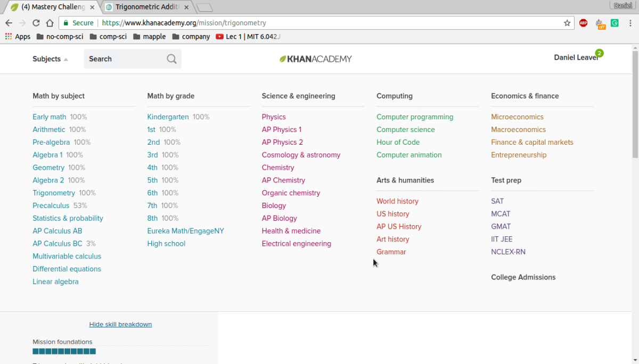
Task: Open the Precalculus subject link
Action: (x=51, y=205)
